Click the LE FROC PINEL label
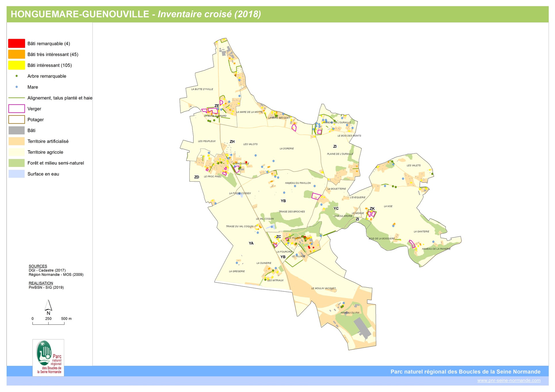The width and height of the screenshot is (555, 392). point(213,177)
